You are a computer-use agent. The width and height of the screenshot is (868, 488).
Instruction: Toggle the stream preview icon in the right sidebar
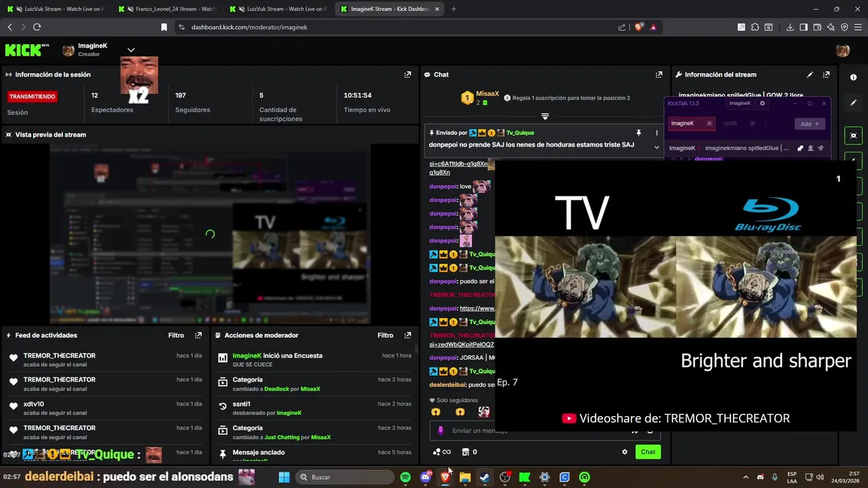[853, 136]
